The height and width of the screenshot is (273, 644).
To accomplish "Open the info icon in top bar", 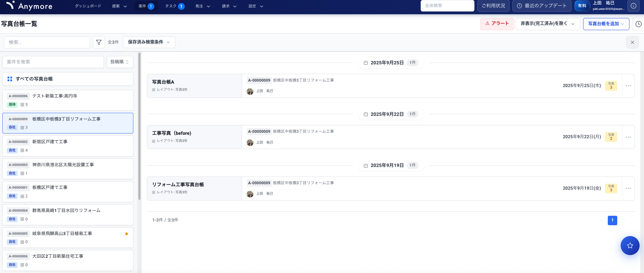I will tap(633, 6).
